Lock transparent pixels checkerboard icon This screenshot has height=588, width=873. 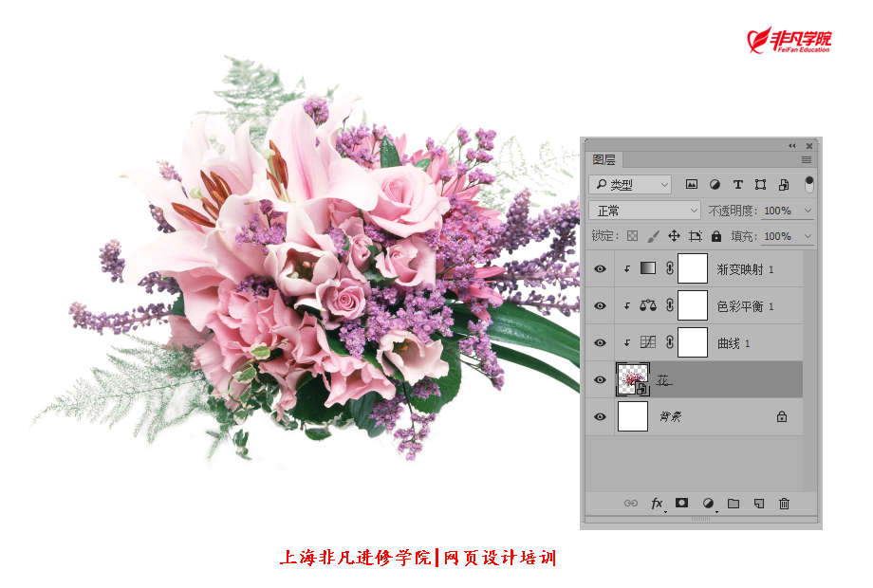pos(633,236)
